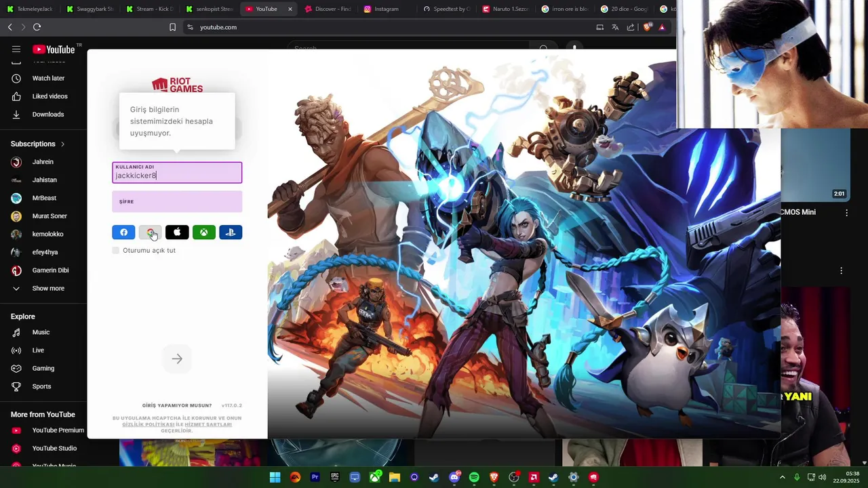Tick the Oturumu açık tut checkbox
This screenshot has height=488, width=868.
[116, 250]
